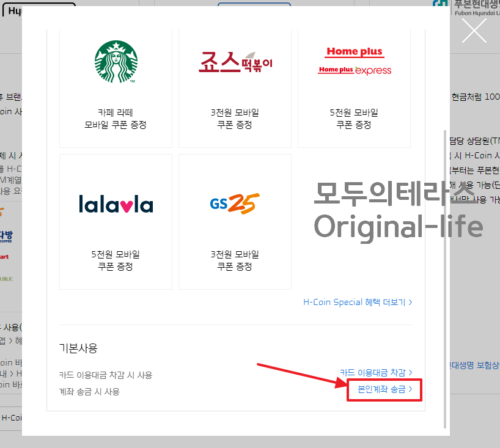Click 계좌 송금 시 사용 text

(x=89, y=392)
